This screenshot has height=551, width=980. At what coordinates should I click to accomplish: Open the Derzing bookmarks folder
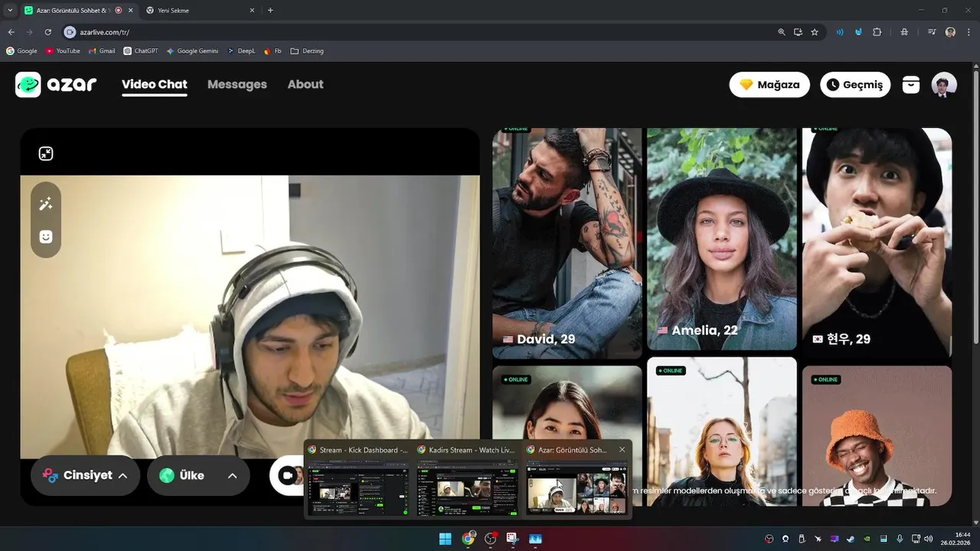[x=307, y=51]
